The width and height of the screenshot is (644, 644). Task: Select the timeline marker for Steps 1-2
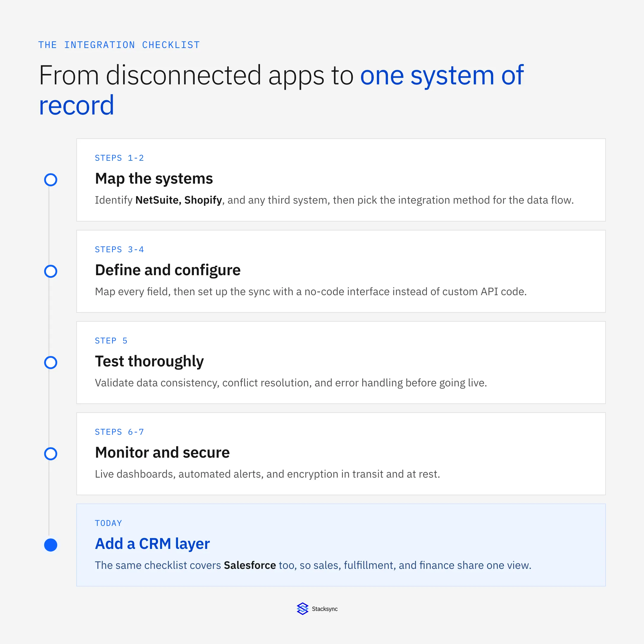point(51,180)
